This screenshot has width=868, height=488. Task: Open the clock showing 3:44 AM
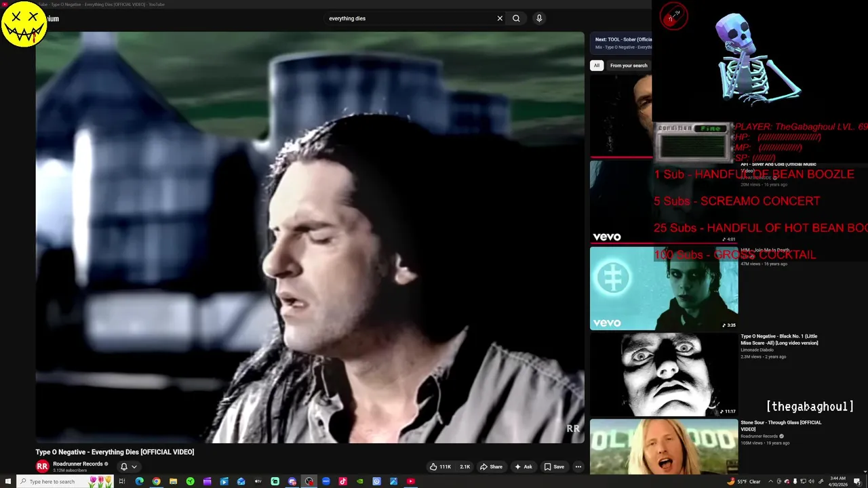coord(837,481)
